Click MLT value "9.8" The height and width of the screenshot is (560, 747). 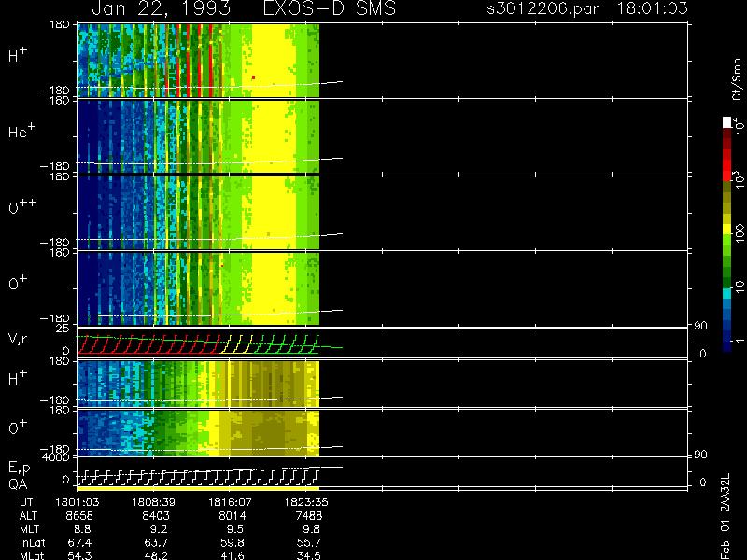pyautogui.click(x=312, y=529)
